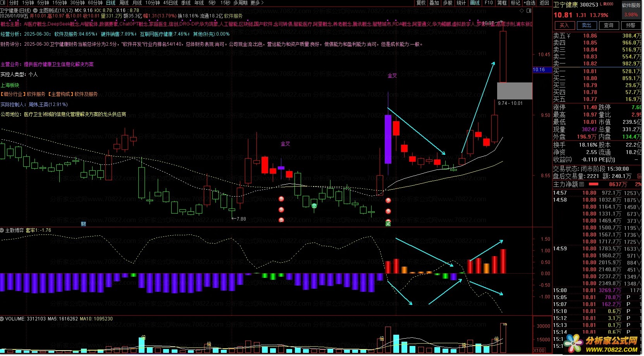
Task: Click the 叠加 overlay button
Action: click(434, 3)
